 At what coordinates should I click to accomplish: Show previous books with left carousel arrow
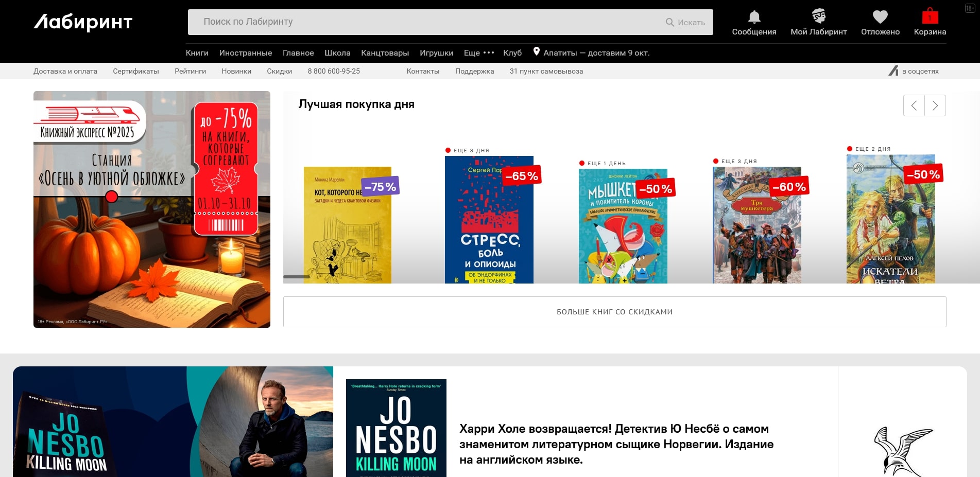[914, 106]
